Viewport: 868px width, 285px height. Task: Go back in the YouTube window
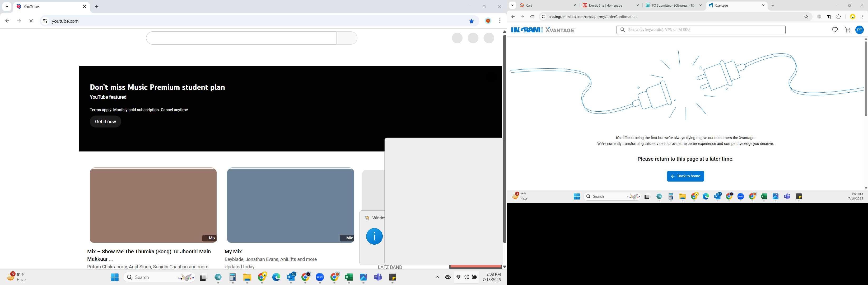[7, 21]
